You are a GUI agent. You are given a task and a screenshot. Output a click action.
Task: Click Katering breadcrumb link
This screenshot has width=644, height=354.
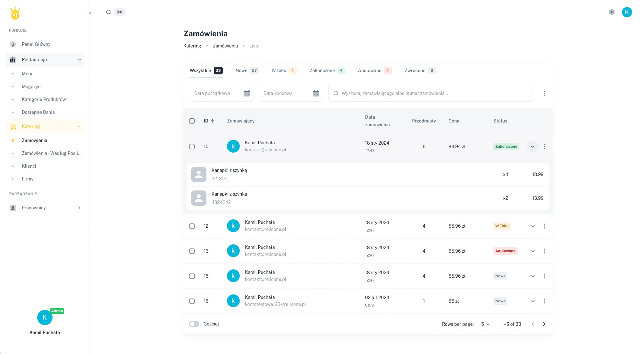[x=192, y=46]
